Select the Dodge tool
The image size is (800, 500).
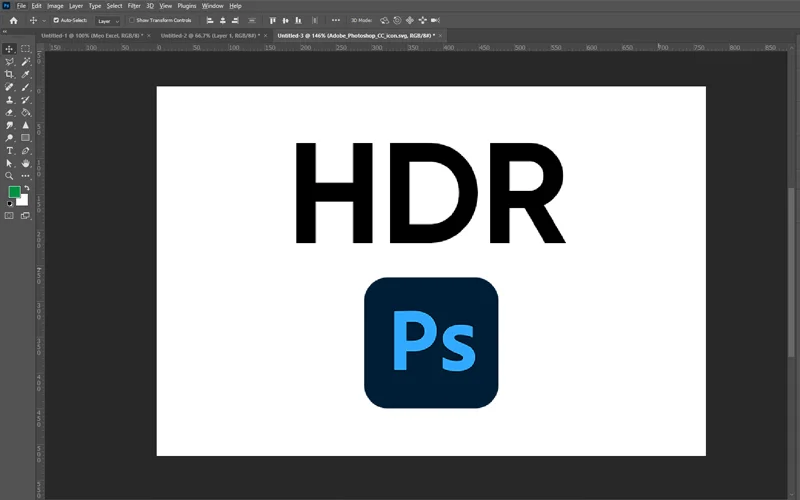[x=9, y=138]
